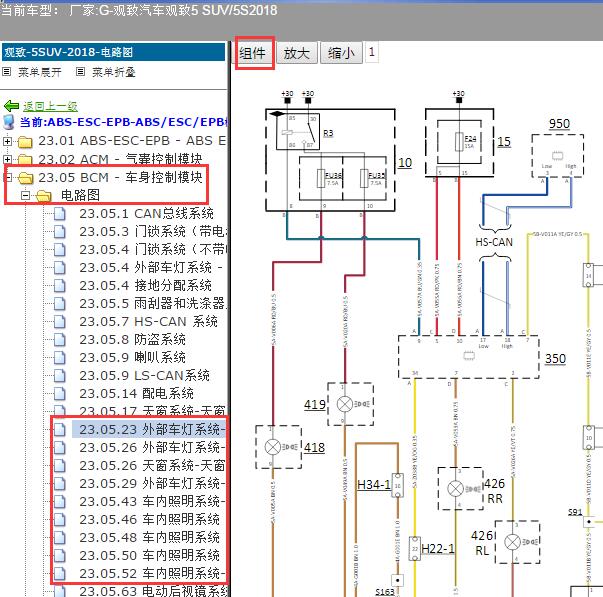Viewport: 603px width, 597px height.
Task: Click the document icon of 23.05.7 HS-CAN 系统
Action: click(60, 322)
